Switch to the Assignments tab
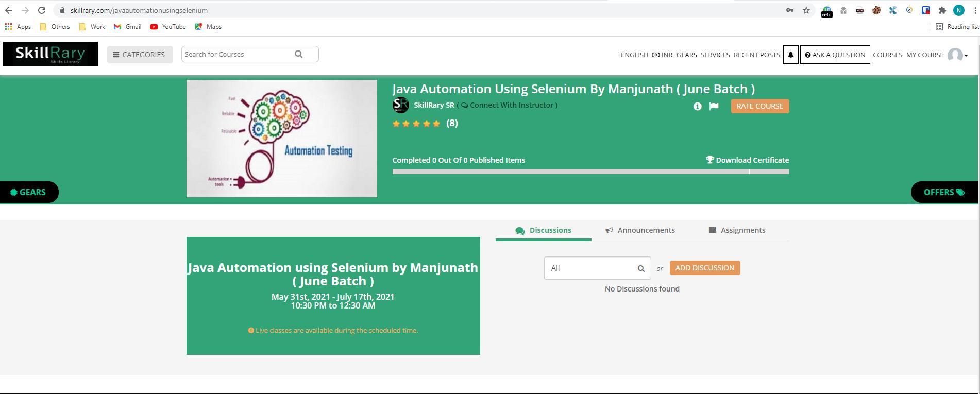Viewport: 980px width, 394px height. coord(737,230)
